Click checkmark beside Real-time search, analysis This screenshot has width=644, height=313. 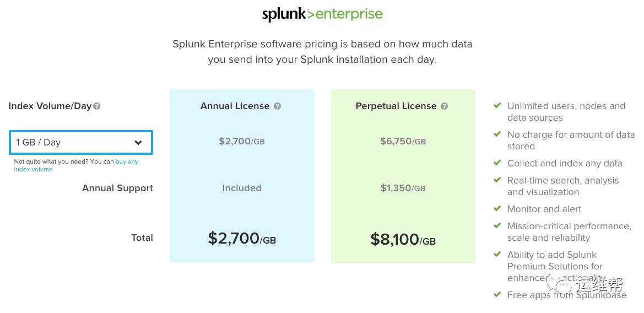[497, 180]
